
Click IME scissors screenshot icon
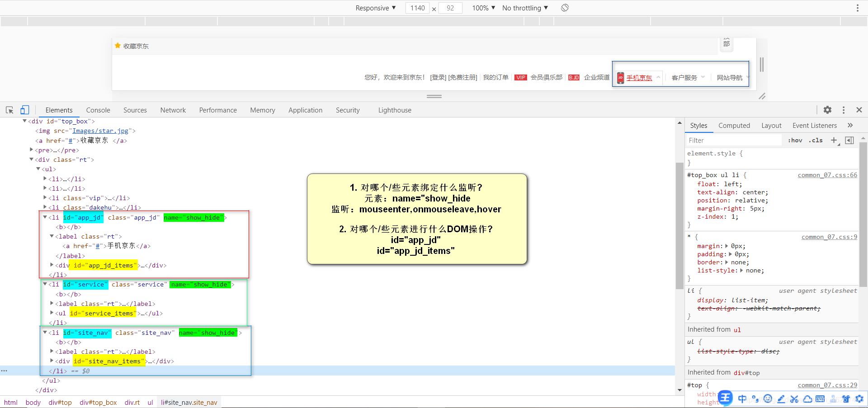(x=794, y=399)
